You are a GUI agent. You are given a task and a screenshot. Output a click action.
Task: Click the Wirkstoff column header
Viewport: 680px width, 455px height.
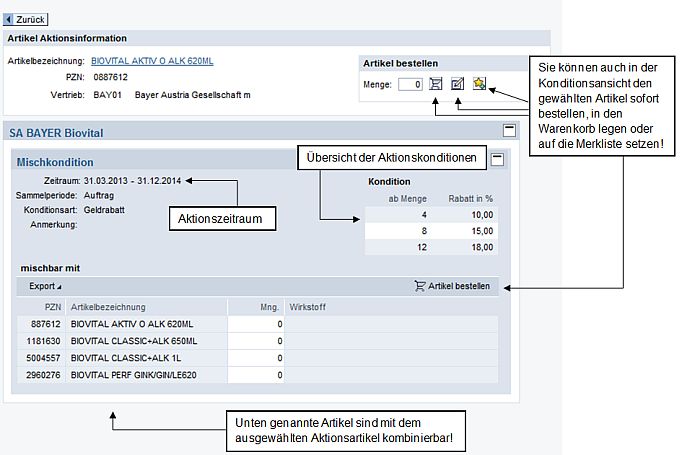click(307, 307)
